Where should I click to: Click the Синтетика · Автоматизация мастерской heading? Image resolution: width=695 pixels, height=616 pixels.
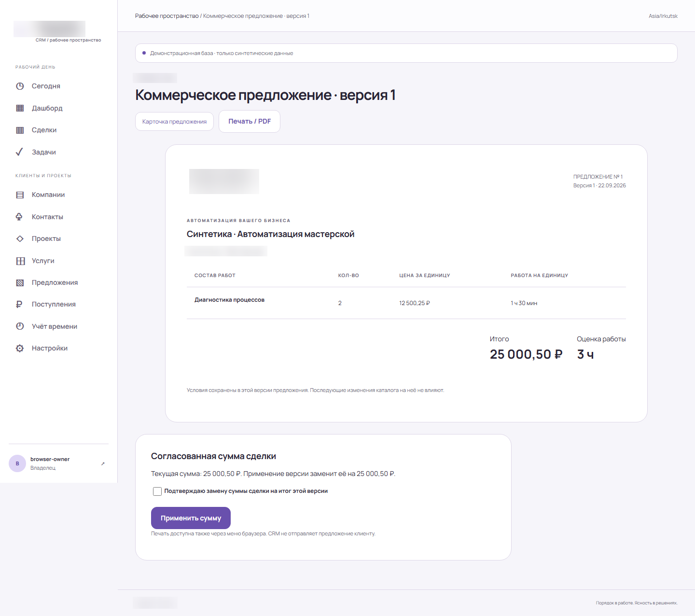270,234
